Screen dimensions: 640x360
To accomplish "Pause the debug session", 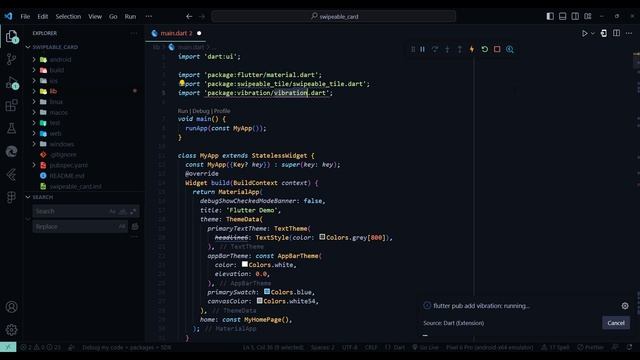I will click(422, 49).
